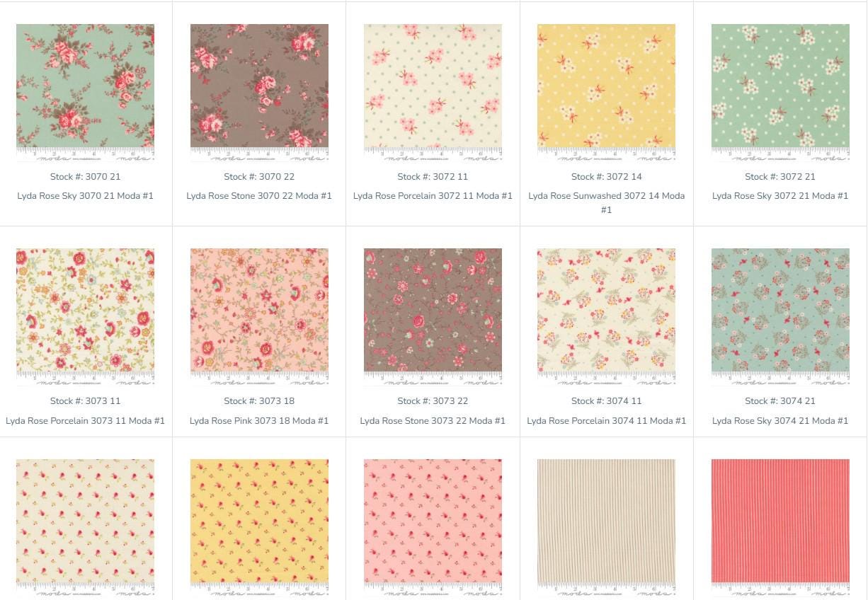Open the Lyda Rose Porcelain 3073 11 image

[85, 317]
